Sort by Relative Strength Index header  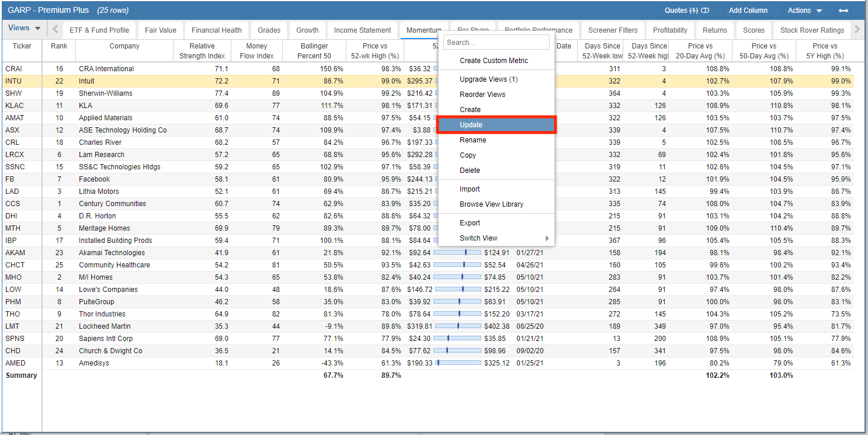(x=202, y=51)
